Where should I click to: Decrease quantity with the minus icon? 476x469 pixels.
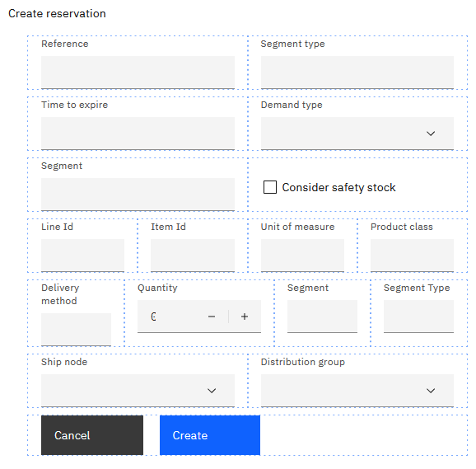212,317
